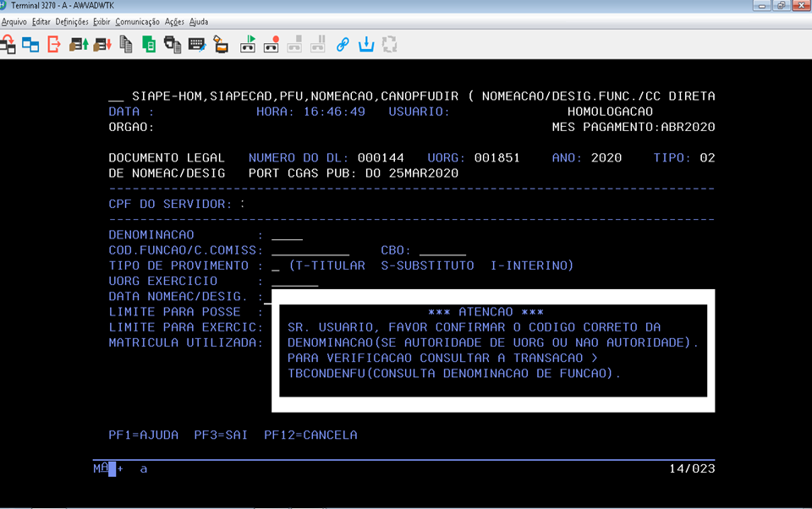Open the Definições menu

coord(72,21)
